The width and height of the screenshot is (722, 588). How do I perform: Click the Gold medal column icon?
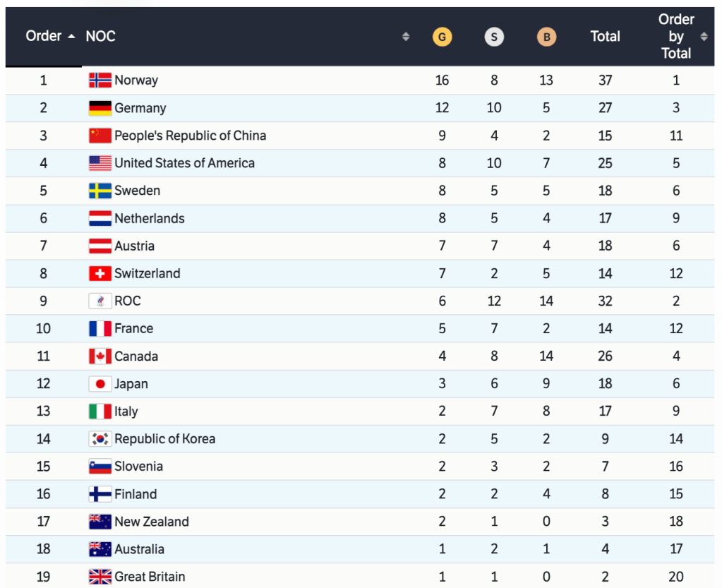pyautogui.click(x=442, y=37)
